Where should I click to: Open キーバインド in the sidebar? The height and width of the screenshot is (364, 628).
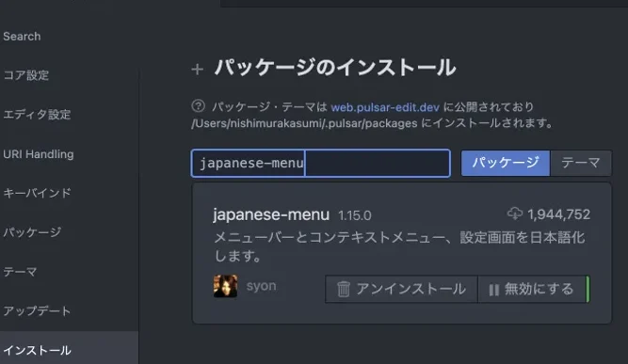coord(37,193)
